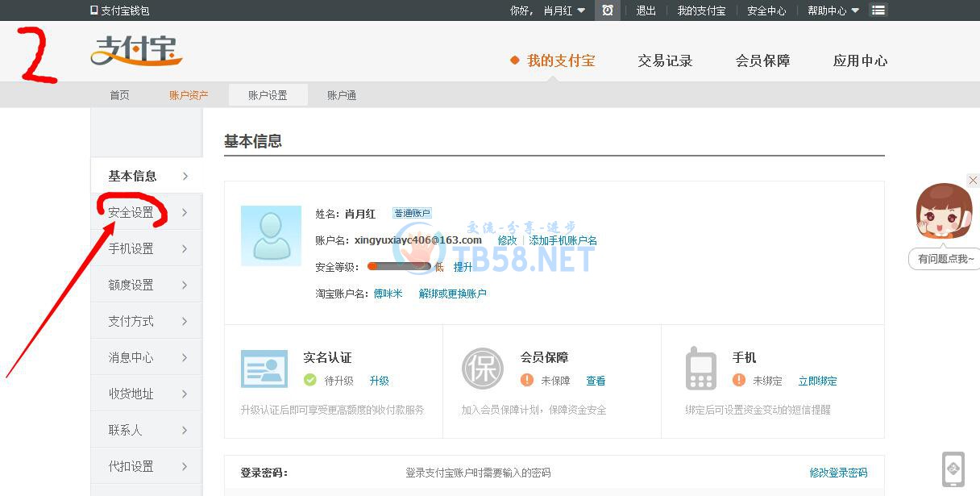Click the chevron next to 额度设置

[185, 285]
